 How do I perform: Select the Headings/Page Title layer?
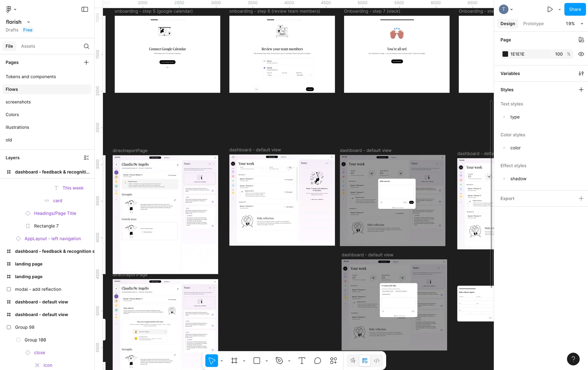[55, 213]
